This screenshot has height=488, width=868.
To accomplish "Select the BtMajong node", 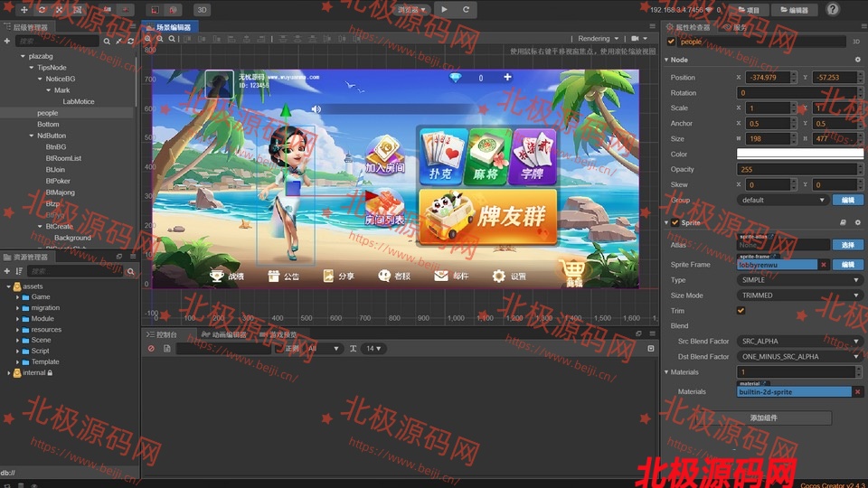I will [61, 192].
